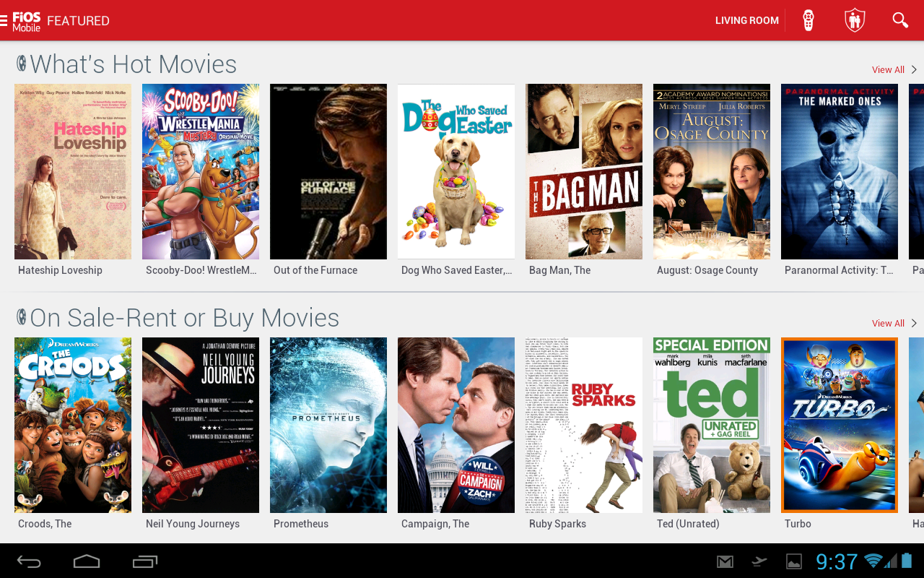
Task: Select 'August: Osage County' title text
Action: (x=707, y=270)
